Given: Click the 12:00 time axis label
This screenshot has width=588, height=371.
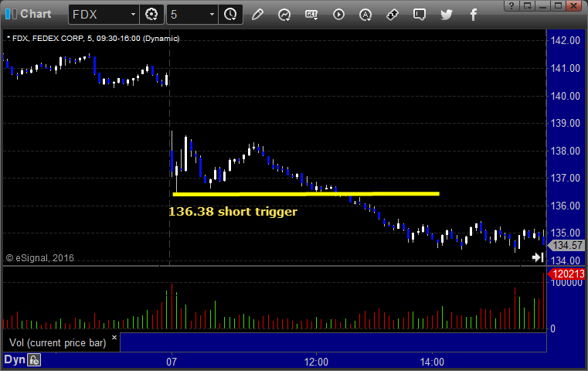Looking at the screenshot, I should pyautogui.click(x=316, y=362).
